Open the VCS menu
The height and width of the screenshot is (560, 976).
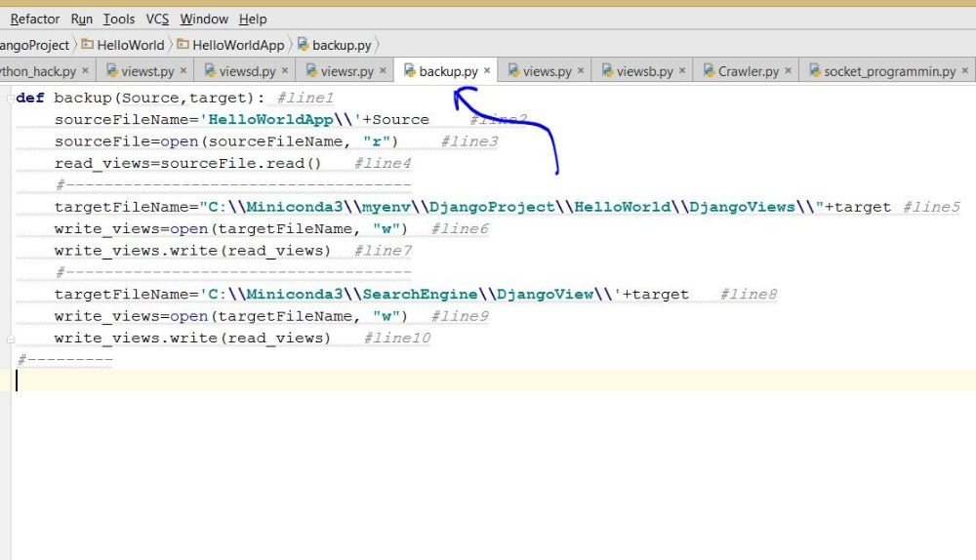pyautogui.click(x=157, y=20)
